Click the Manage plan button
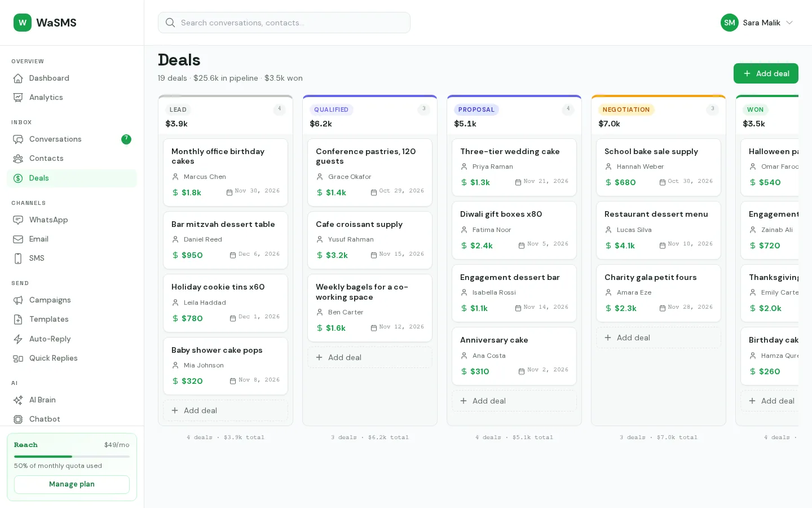This screenshot has height=508, width=812. 72,484
